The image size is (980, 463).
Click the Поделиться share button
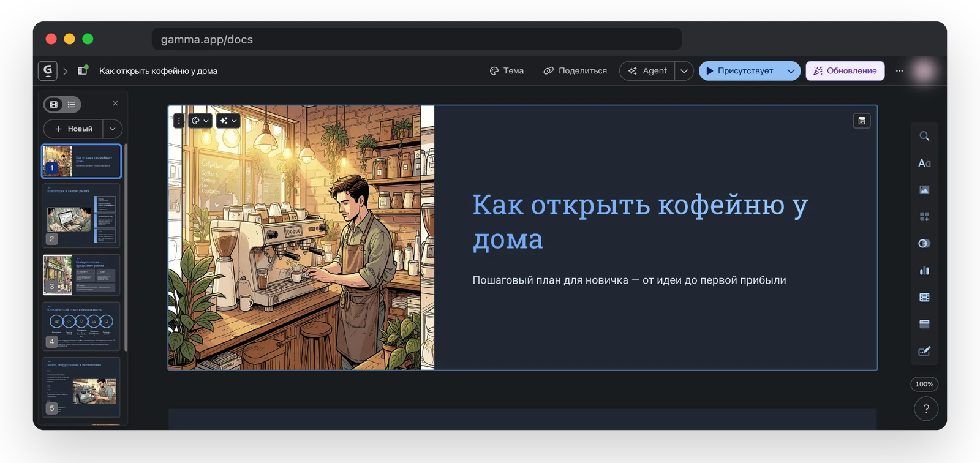pos(575,70)
